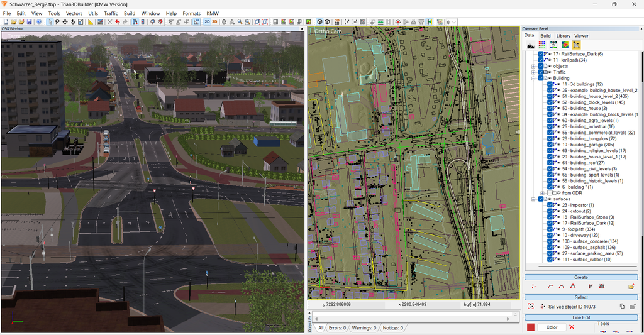Enable the 6 - building-* layer checkbox
The image size is (644, 335).
click(x=550, y=187)
